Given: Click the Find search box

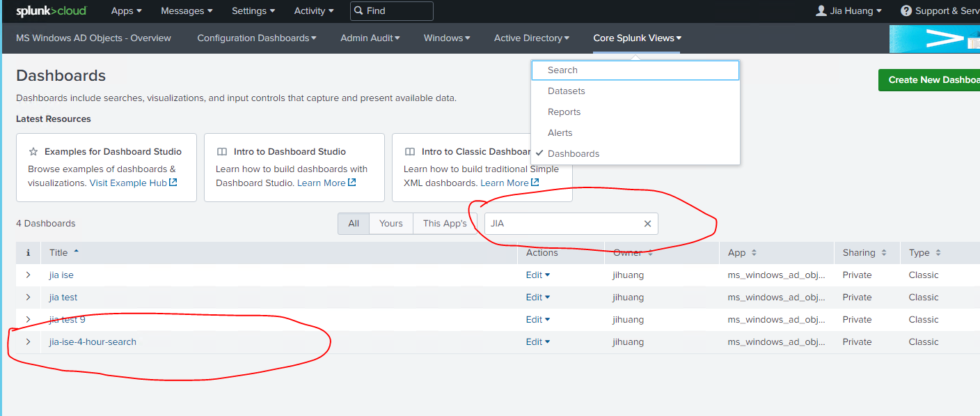Looking at the screenshot, I should (391, 11).
